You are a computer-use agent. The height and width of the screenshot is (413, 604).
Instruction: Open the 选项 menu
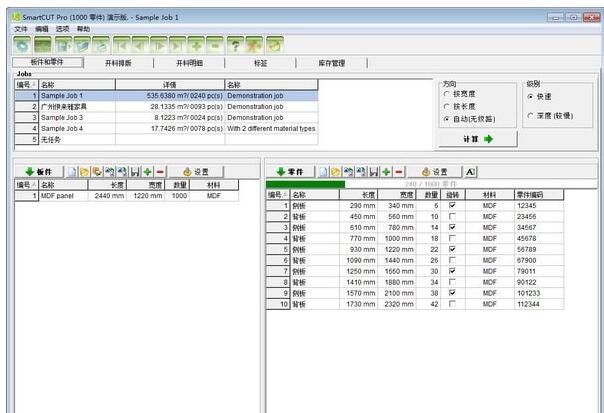[62, 29]
